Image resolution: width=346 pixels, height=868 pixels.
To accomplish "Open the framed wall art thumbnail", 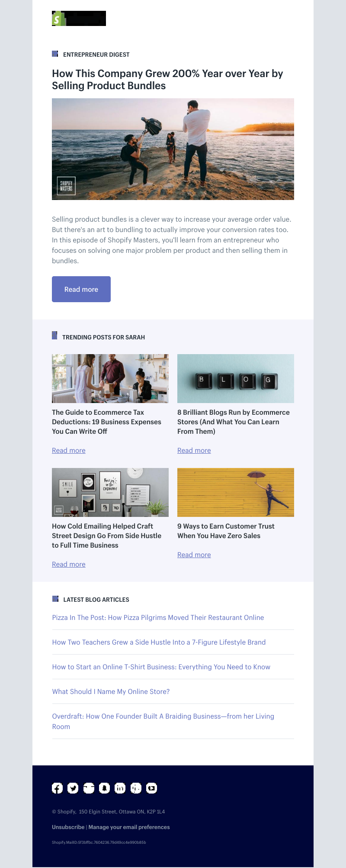I will pyautogui.click(x=110, y=492).
